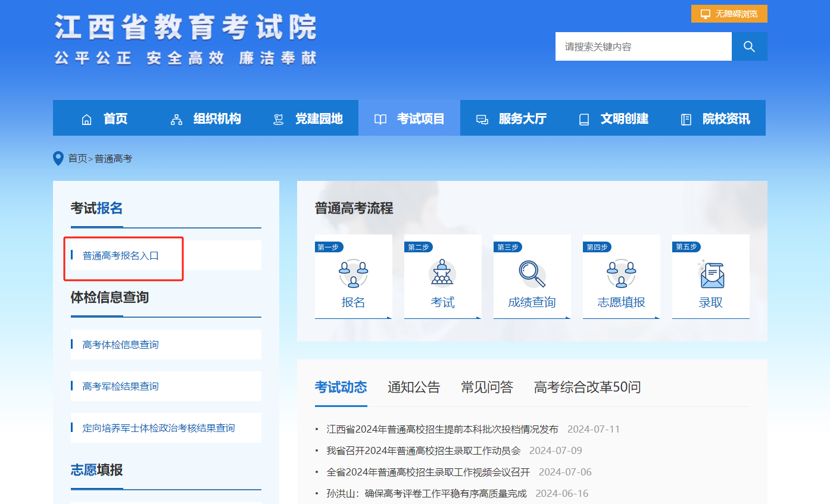Click 首页 breadcrumb link
The height and width of the screenshot is (504, 830).
77,158
